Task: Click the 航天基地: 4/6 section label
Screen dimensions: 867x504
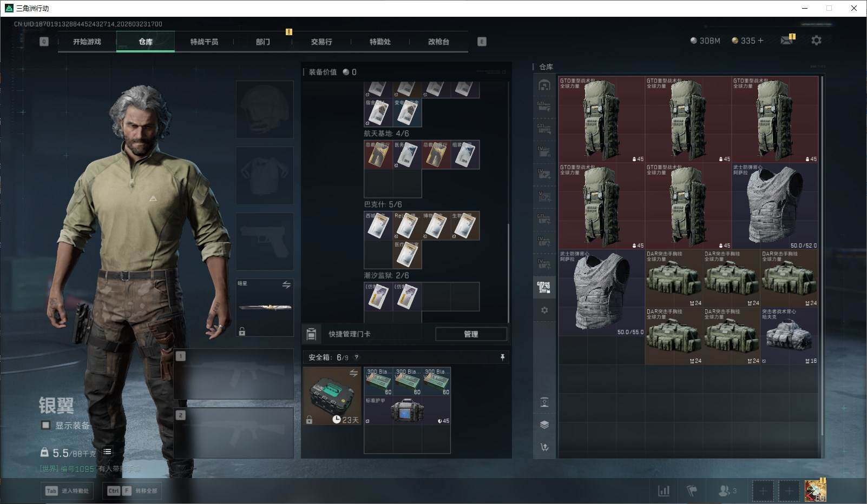Action: [386, 134]
